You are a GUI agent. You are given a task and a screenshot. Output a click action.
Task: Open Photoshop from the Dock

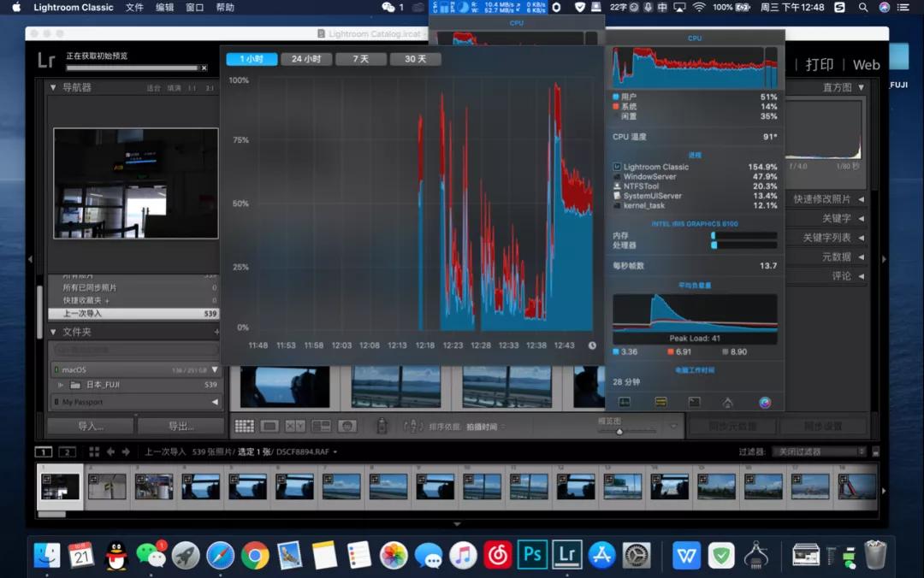pos(532,555)
